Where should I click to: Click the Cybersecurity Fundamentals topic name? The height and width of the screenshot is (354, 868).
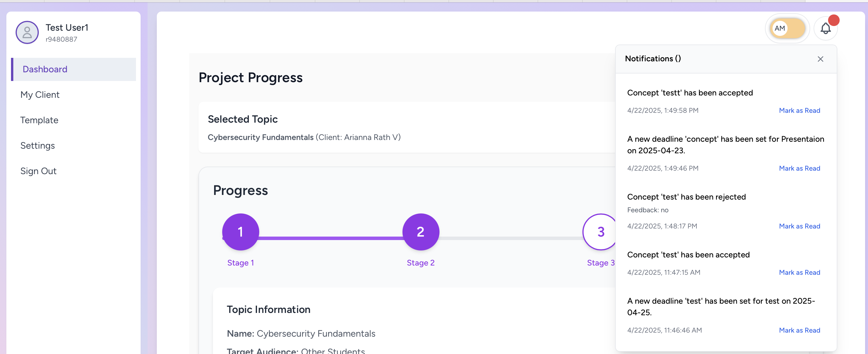[260, 137]
